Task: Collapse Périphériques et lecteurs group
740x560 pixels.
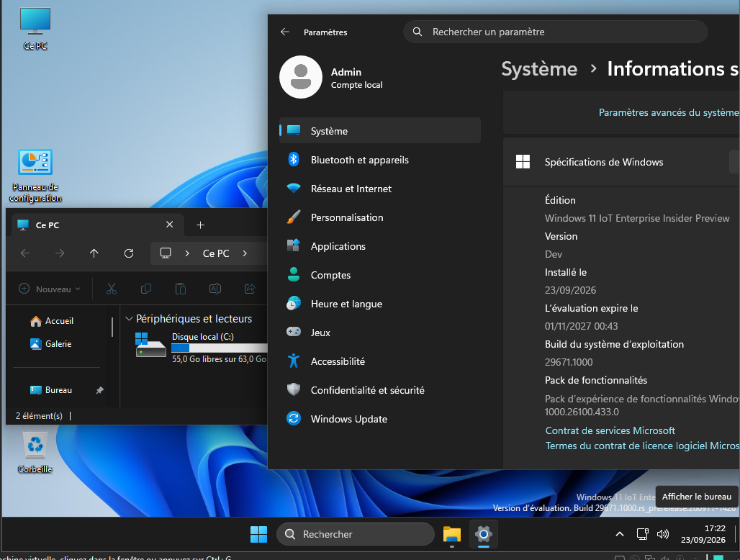Action: coord(129,319)
